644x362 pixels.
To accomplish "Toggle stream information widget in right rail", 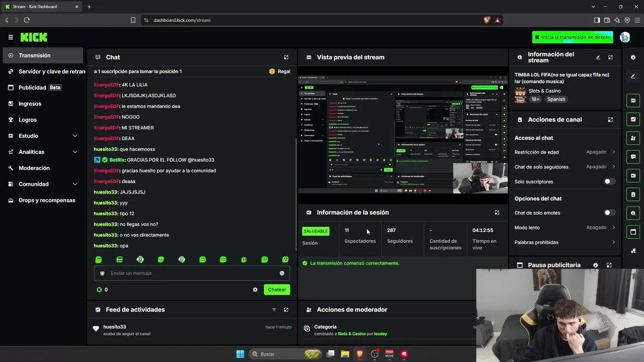I will tap(633, 213).
